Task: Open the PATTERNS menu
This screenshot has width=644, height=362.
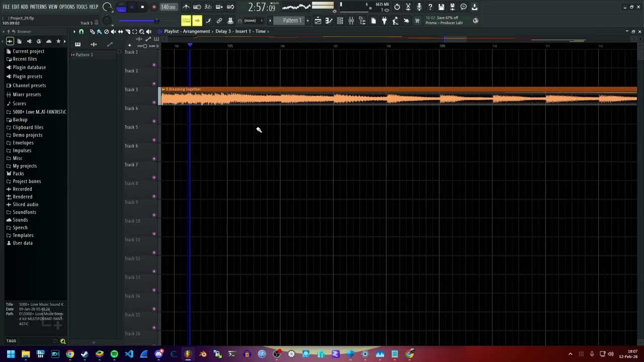Action: 38,7
